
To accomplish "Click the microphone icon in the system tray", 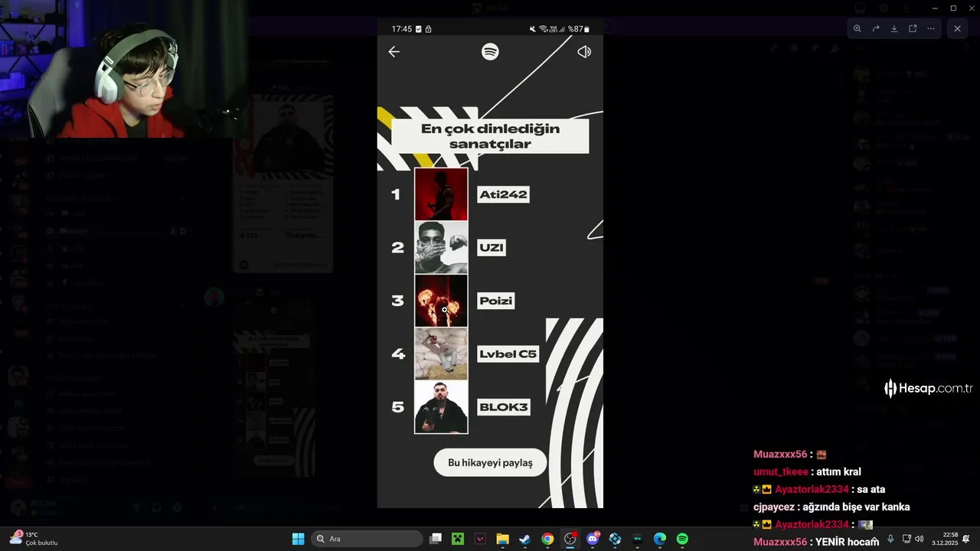I will coord(890,539).
